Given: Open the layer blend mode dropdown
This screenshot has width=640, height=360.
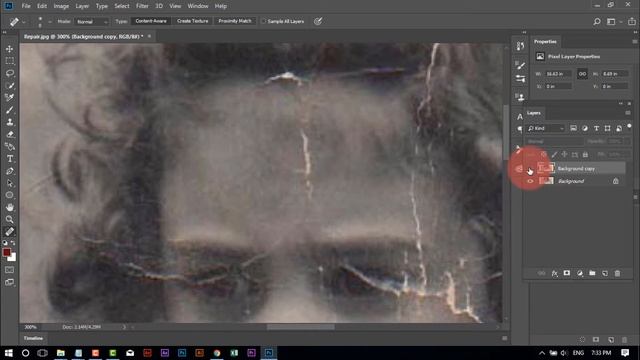Looking at the screenshot, I should (555, 142).
